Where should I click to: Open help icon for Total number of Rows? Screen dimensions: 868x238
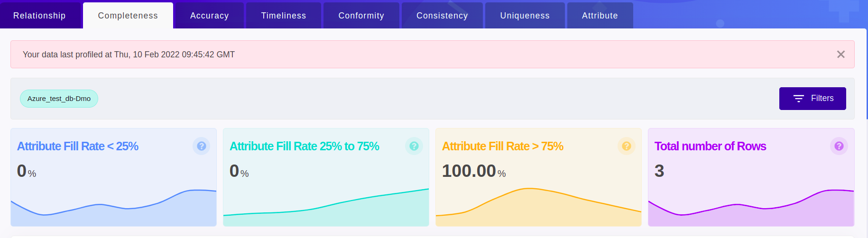point(839,146)
